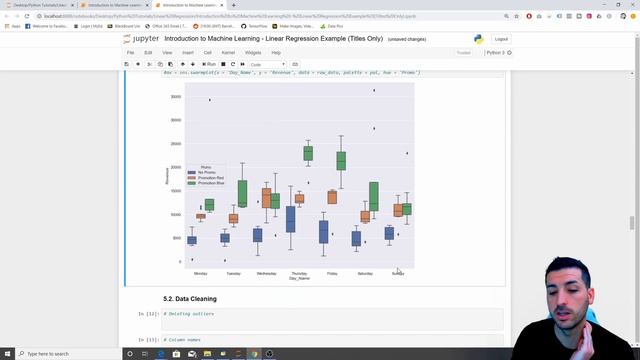Run the selected cell
The width and height of the screenshot is (640, 360).
click(x=209, y=64)
